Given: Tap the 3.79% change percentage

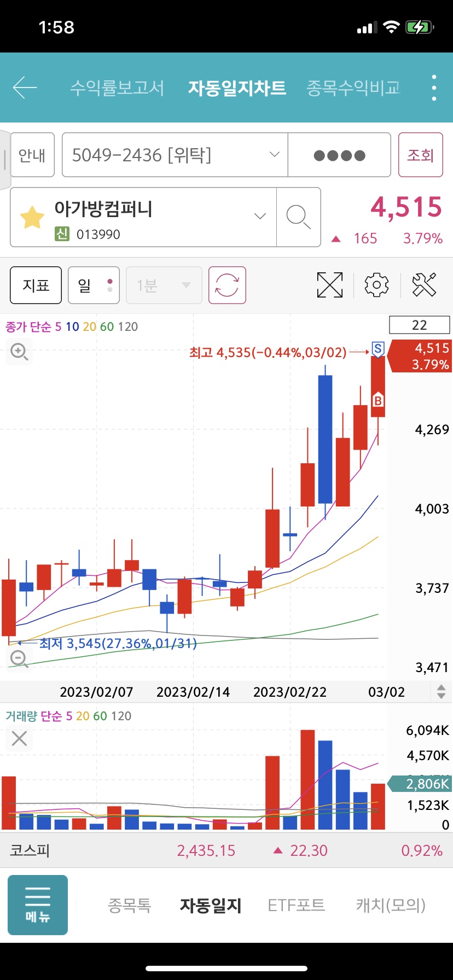Looking at the screenshot, I should [x=423, y=238].
